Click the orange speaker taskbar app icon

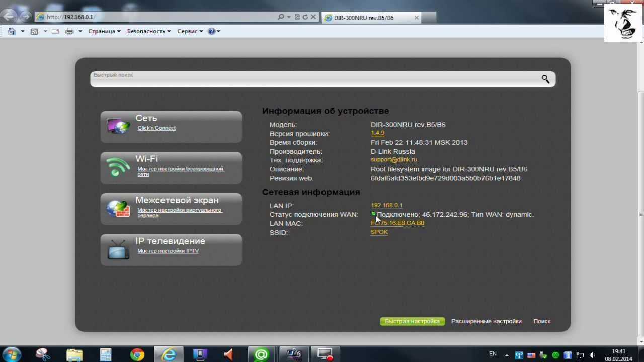(230, 354)
